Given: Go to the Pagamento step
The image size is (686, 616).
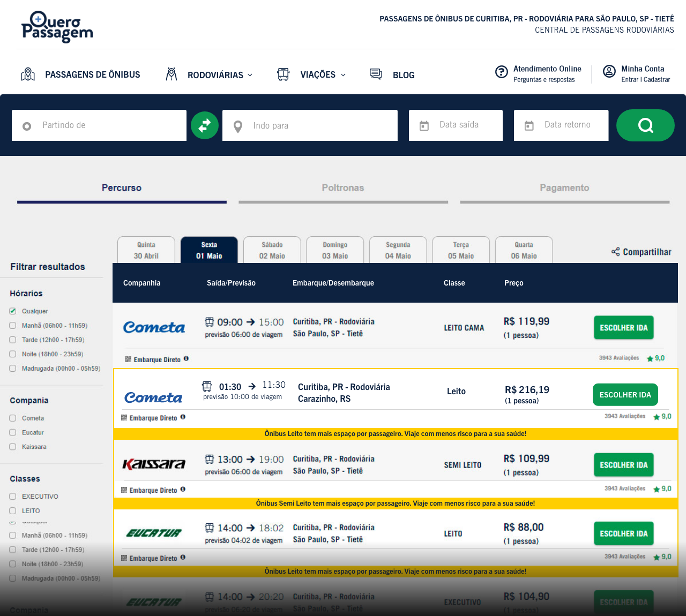Looking at the screenshot, I should 564,188.
